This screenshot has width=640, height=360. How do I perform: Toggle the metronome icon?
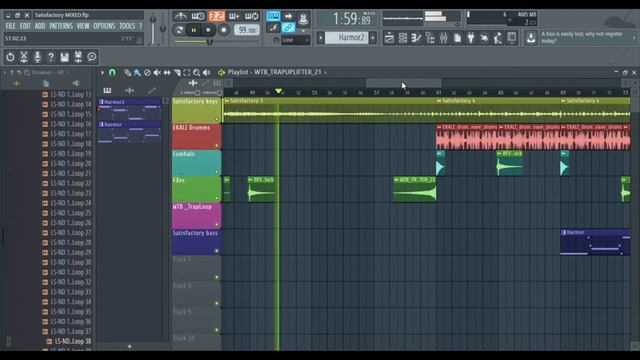(180, 16)
